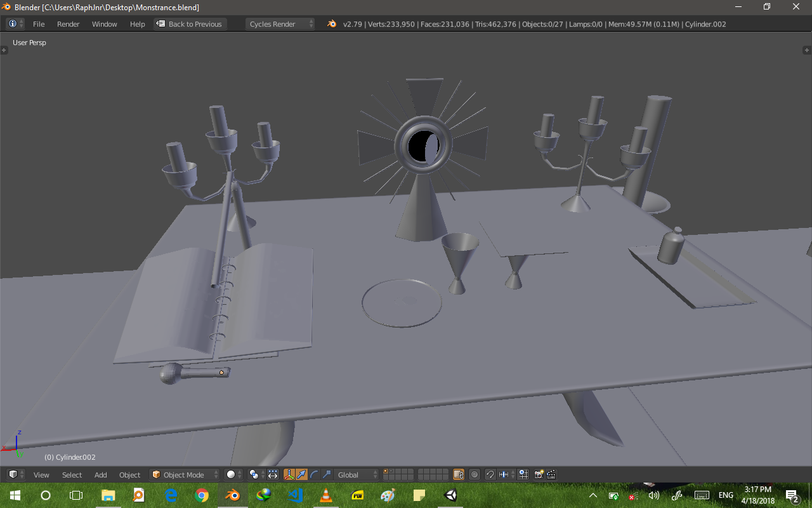
Task: Open the Add menu to insert an object
Action: [x=100, y=474]
